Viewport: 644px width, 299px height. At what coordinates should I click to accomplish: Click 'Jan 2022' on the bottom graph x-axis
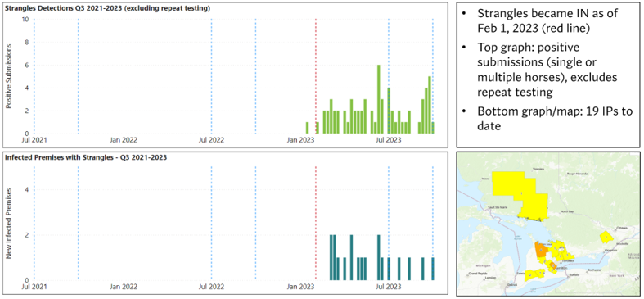124,286
